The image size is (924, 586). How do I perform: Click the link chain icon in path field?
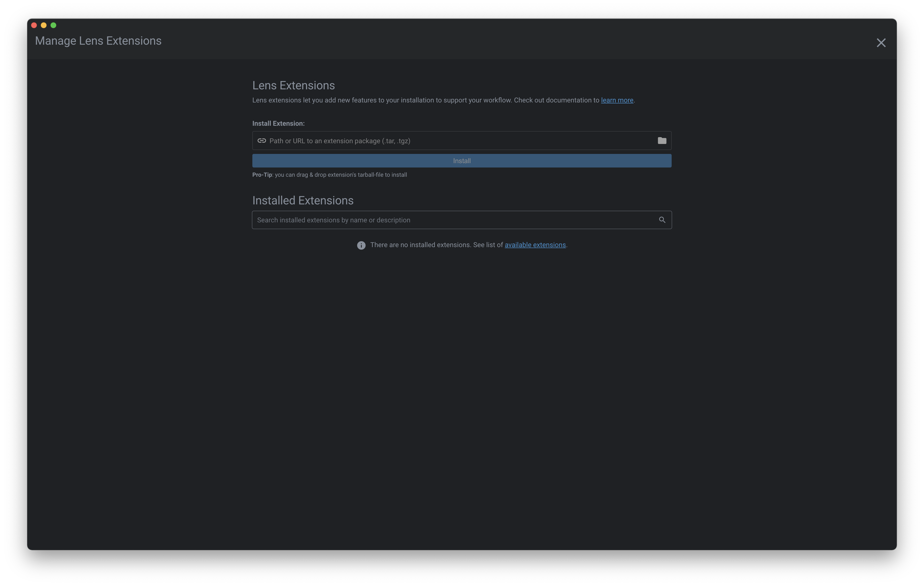point(262,141)
